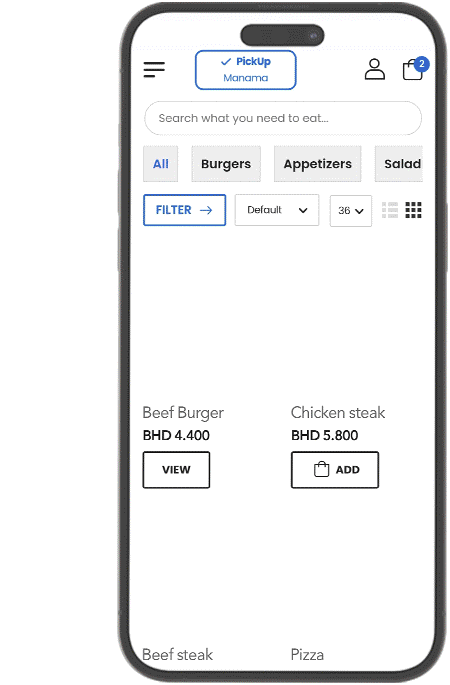The height and width of the screenshot is (685, 450).
Task: Click the arrow icon in FILTER button
Action: pyautogui.click(x=206, y=210)
